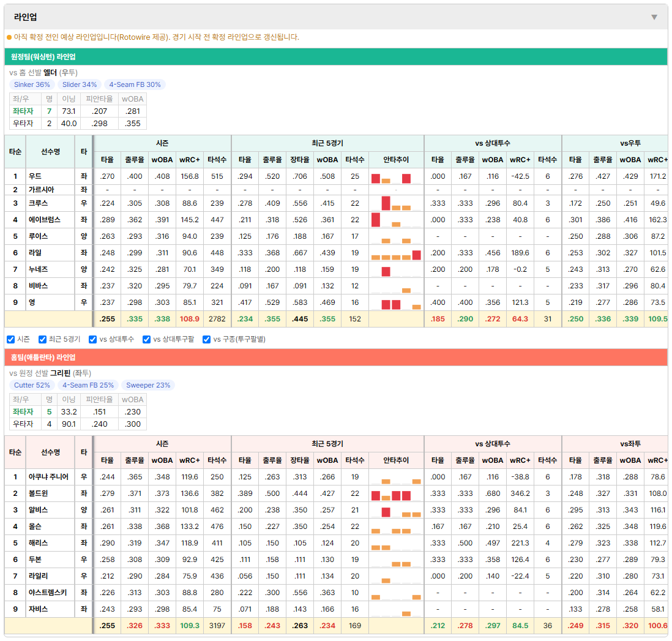Sort Washington table by 시즌 wRC+ column
The image size is (672, 641).
coord(190,160)
